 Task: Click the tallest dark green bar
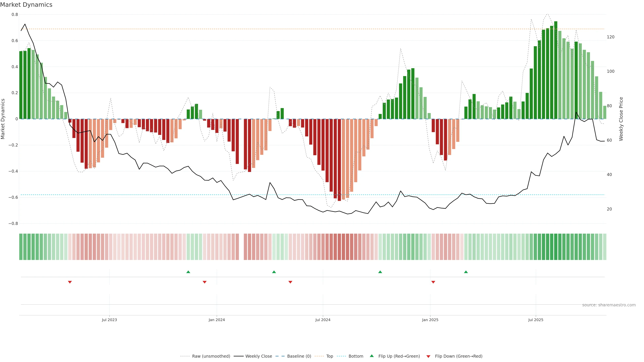point(556,70)
